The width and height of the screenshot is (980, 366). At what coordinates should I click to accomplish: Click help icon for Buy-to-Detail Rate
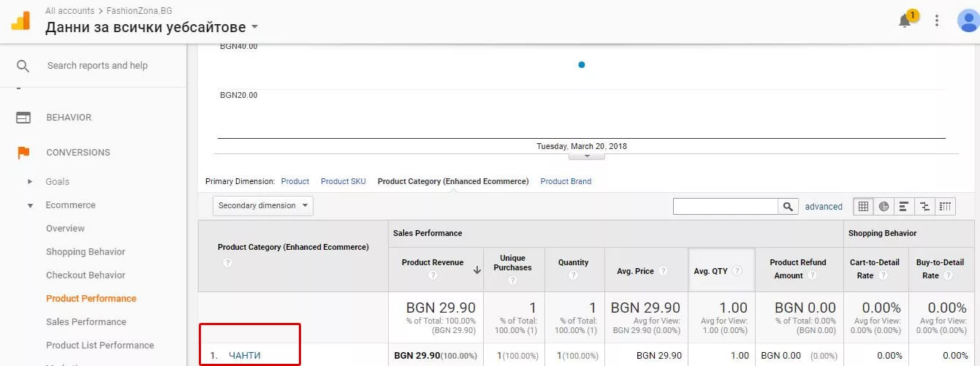(948, 275)
